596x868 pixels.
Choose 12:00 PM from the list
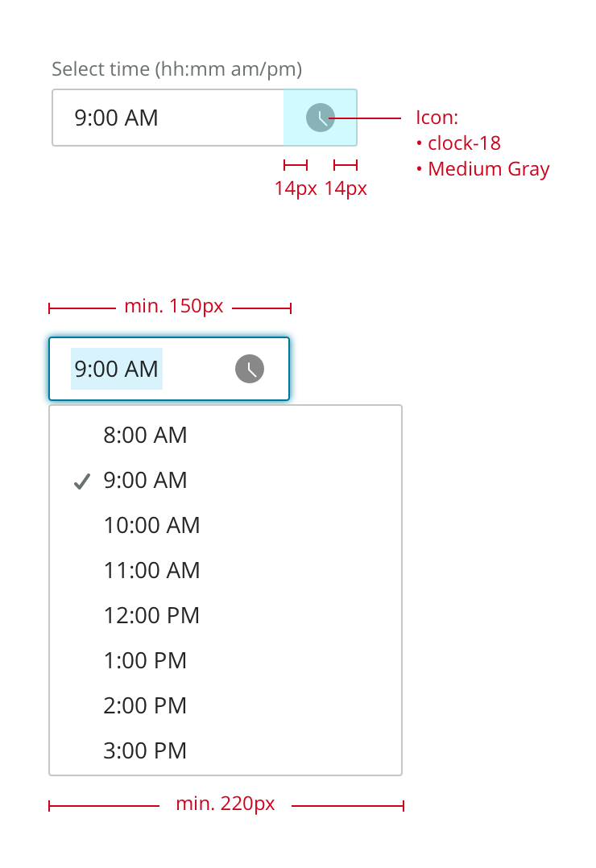pyautogui.click(x=151, y=616)
